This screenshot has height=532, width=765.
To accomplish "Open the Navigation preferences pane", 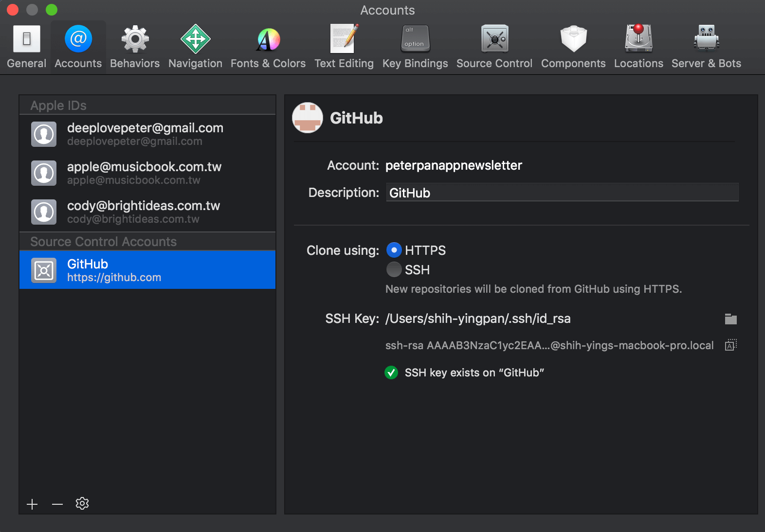I will tap(195, 47).
